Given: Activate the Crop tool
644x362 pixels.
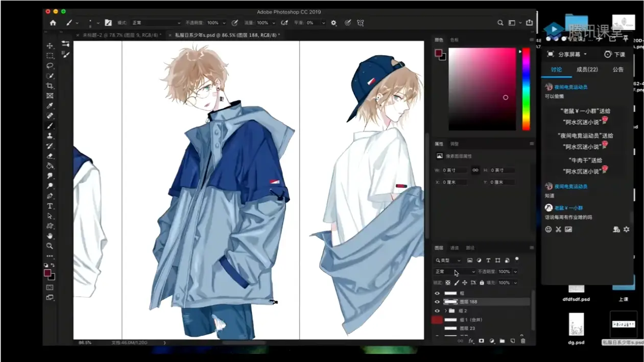Looking at the screenshot, I should 49,86.
